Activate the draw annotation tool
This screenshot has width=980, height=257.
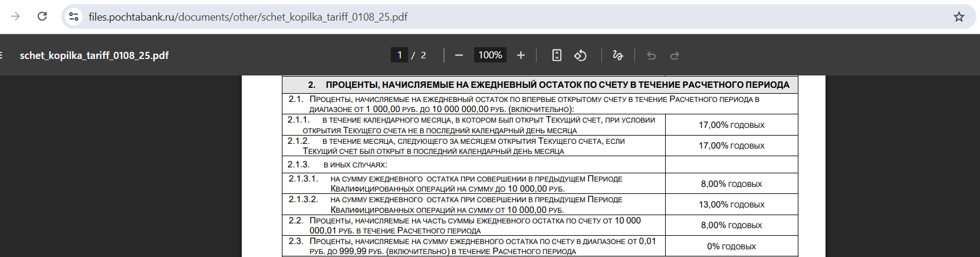pos(617,55)
